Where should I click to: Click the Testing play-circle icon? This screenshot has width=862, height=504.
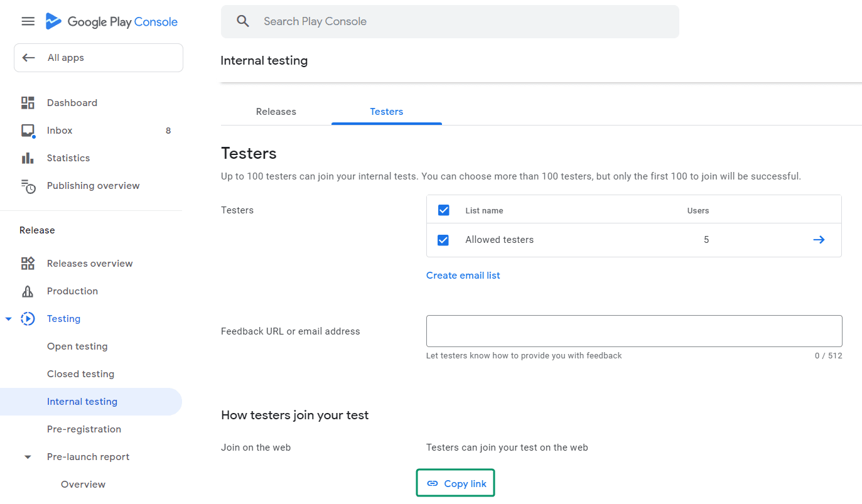(28, 318)
